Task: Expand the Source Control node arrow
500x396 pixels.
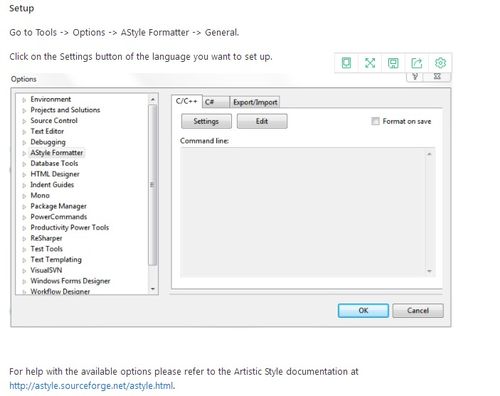Action: pyautogui.click(x=24, y=121)
